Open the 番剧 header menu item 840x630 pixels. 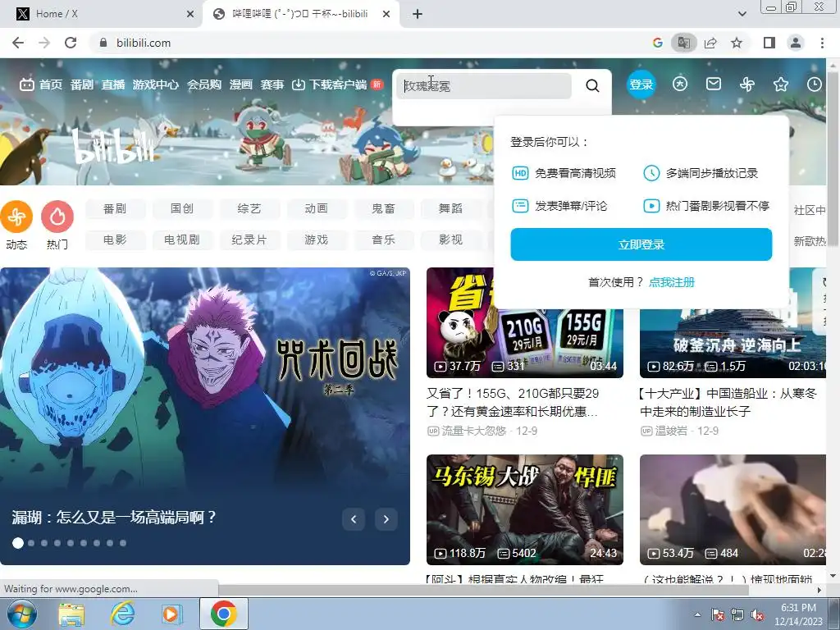tap(81, 84)
